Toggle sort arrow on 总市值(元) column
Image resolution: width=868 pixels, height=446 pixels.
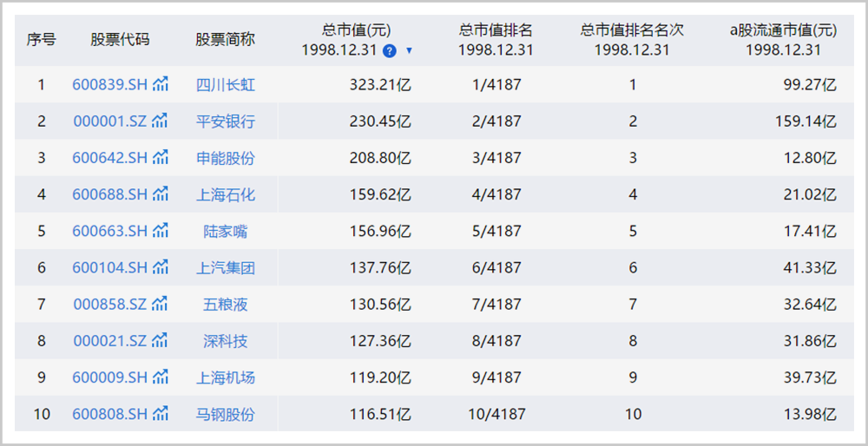[409, 51]
